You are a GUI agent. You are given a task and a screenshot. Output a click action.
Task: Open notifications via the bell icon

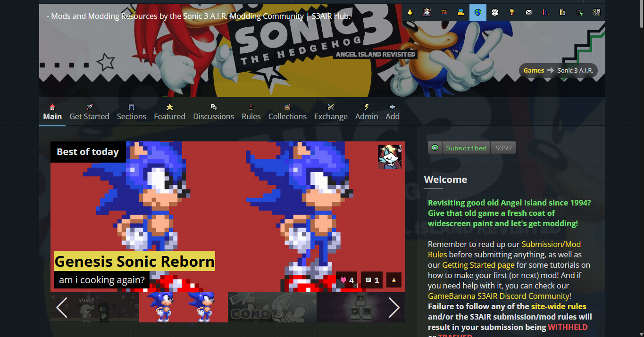click(x=410, y=12)
